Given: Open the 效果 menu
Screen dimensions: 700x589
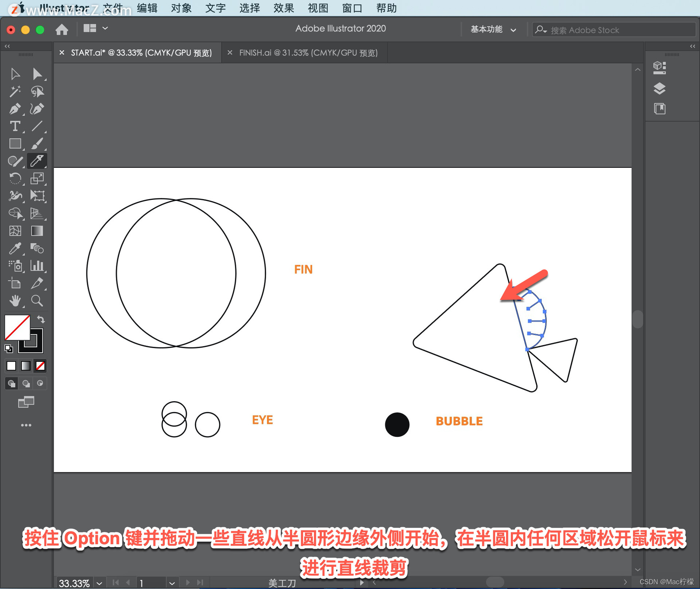Looking at the screenshot, I should coord(283,8).
